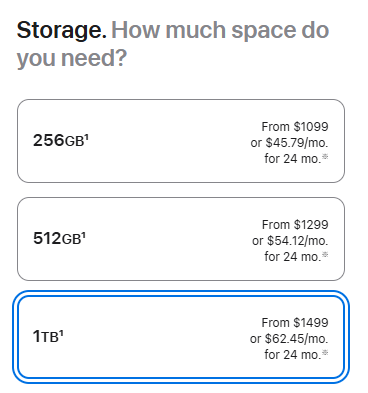Click the 'From $1499' price text
Image resolution: width=368 pixels, height=393 pixels.
pyautogui.click(x=295, y=323)
